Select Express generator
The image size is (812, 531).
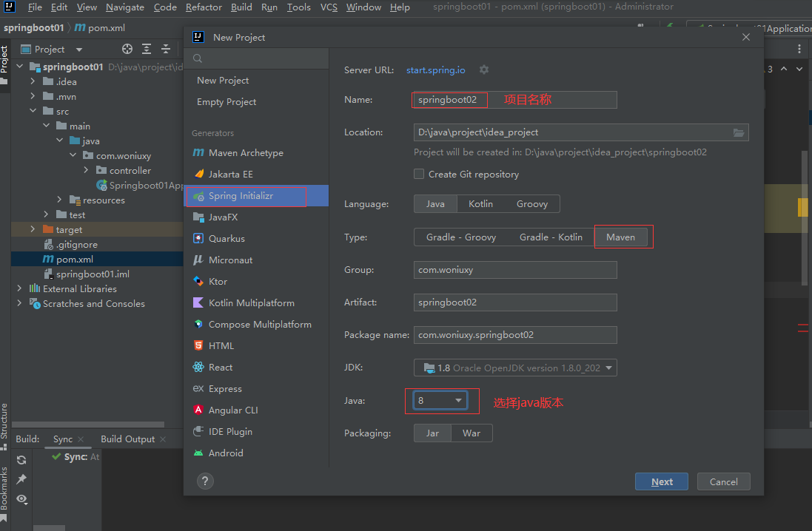click(256, 389)
